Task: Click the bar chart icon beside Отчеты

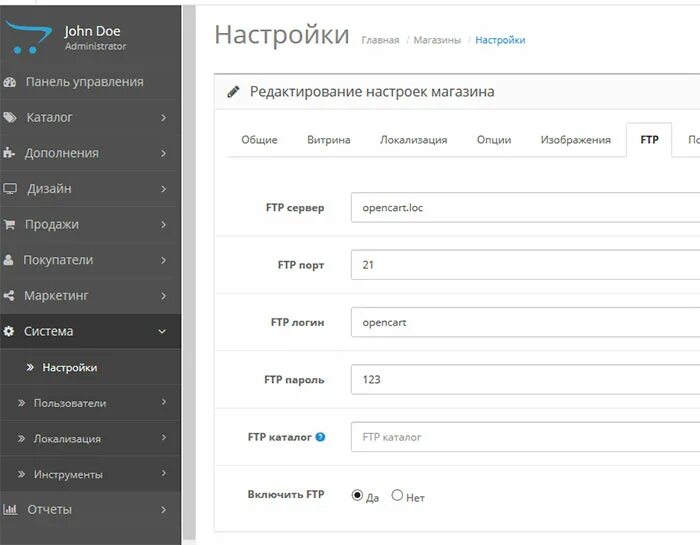Action: point(10,509)
